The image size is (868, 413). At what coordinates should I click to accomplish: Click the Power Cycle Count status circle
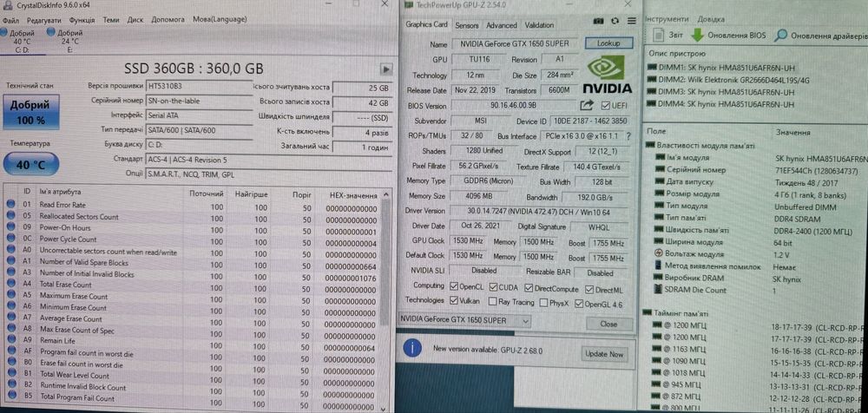click(11, 239)
